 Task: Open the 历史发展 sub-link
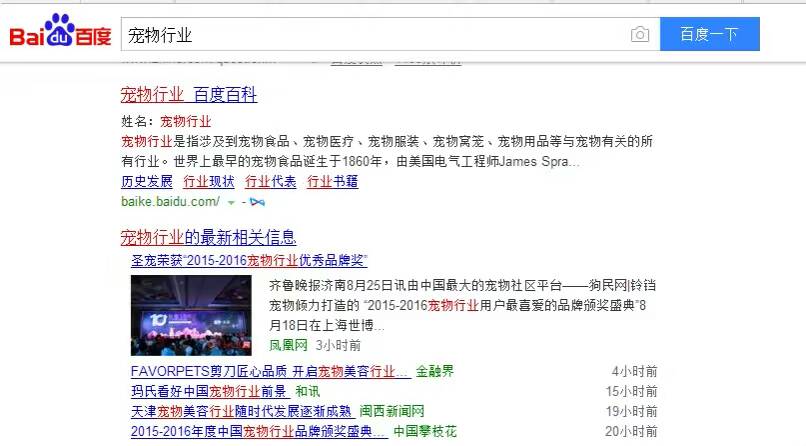(x=147, y=182)
